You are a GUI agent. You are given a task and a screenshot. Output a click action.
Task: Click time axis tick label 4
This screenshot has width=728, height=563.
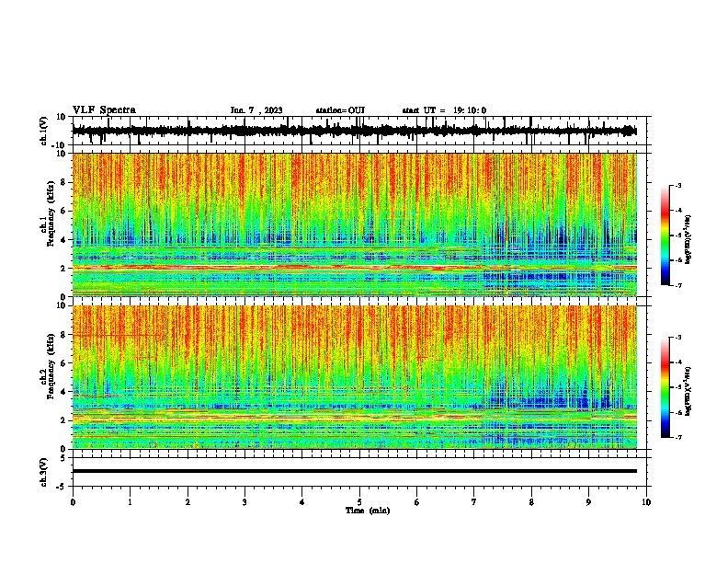pyautogui.click(x=302, y=502)
